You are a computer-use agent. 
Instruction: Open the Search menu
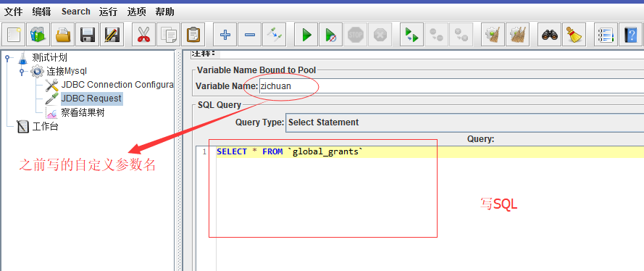click(76, 12)
